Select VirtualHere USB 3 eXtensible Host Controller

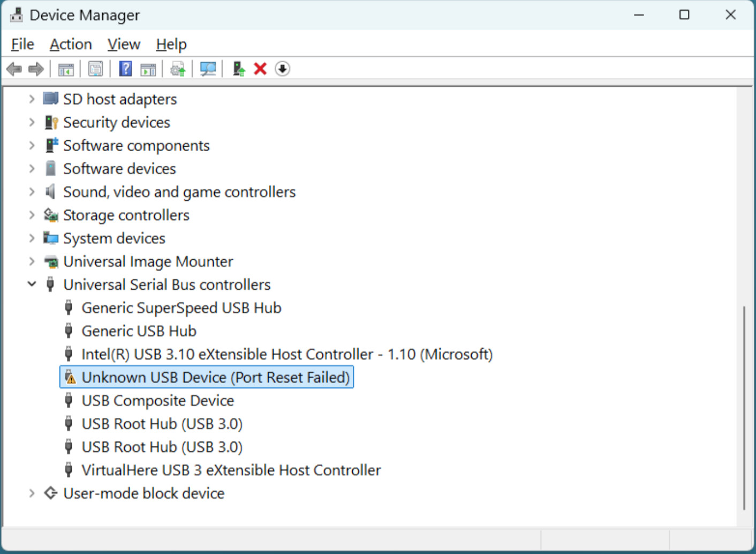click(231, 470)
